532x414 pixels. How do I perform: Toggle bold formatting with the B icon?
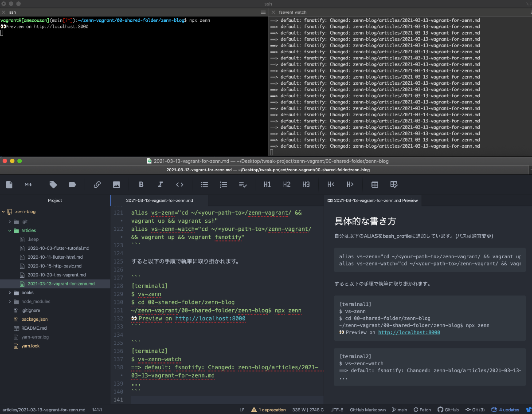click(x=141, y=185)
